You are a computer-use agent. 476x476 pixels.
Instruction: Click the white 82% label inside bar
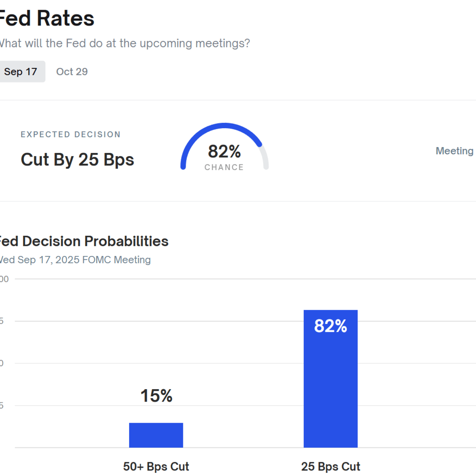click(x=331, y=326)
